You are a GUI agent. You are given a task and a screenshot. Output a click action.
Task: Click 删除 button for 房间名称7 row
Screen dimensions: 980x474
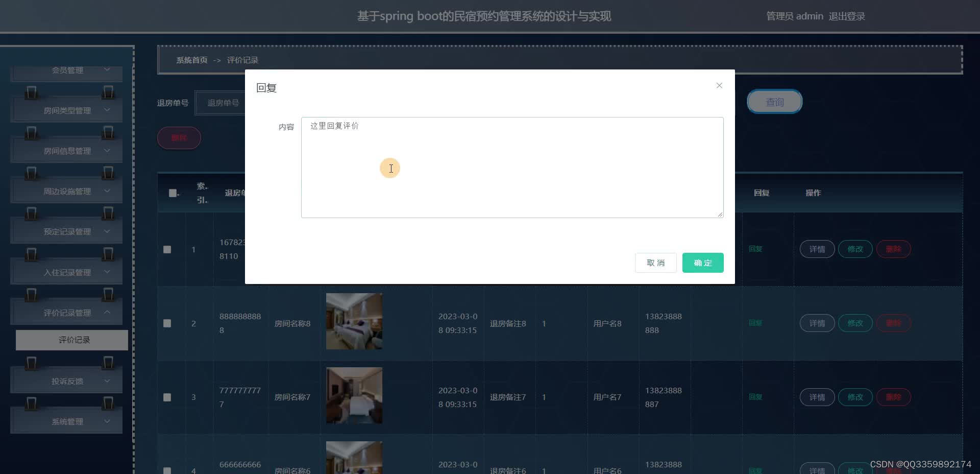coord(894,397)
